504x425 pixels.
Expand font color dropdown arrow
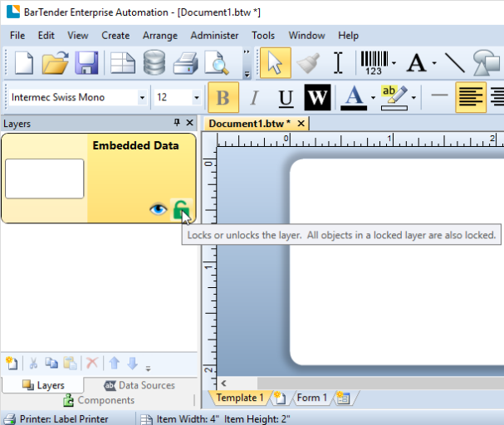pos(373,98)
